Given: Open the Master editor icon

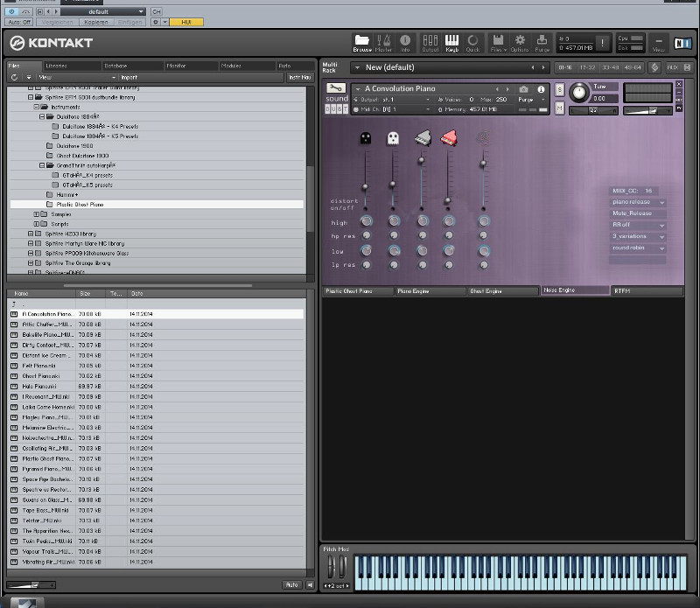Looking at the screenshot, I should (383, 43).
